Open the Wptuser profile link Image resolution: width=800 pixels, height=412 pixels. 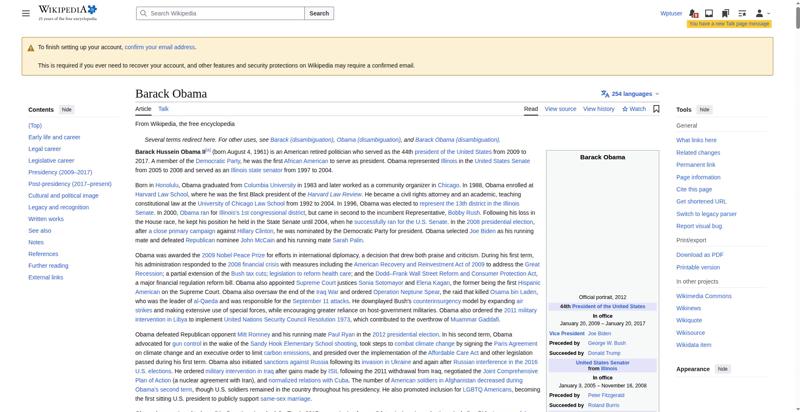coord(671,13)
